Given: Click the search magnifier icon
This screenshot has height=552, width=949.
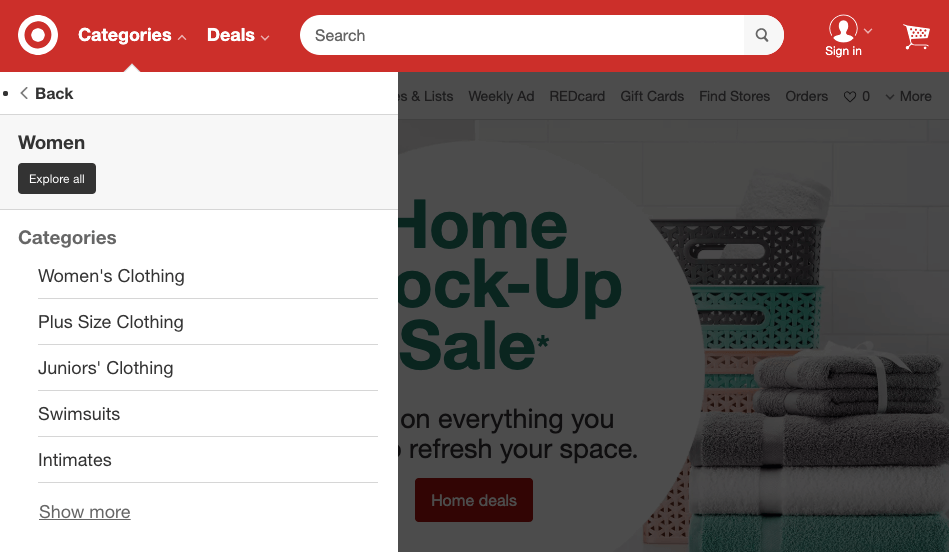Looking at the screenshot, I should click(762, 35).
